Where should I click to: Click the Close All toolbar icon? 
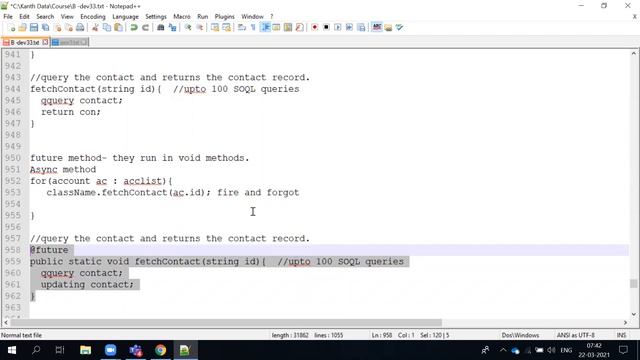(69, 27)
